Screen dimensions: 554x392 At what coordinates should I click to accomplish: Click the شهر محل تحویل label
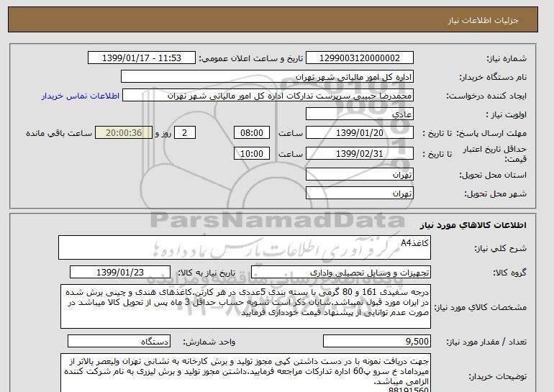(495, 194)
